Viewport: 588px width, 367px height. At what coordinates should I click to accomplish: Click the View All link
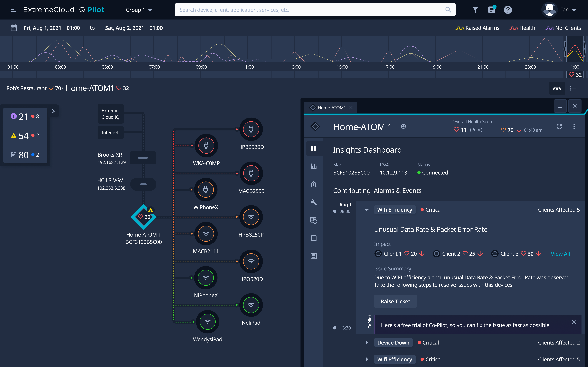point(560,254)
